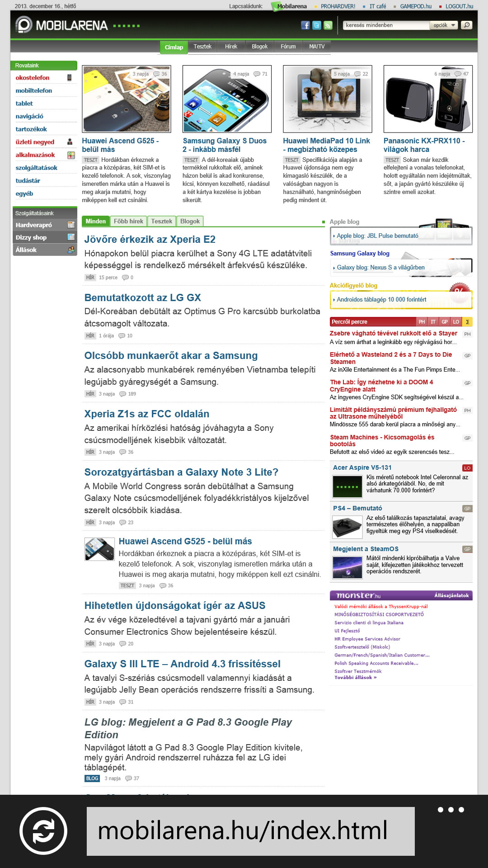Click the Állások people icon

tap(71, 250)
